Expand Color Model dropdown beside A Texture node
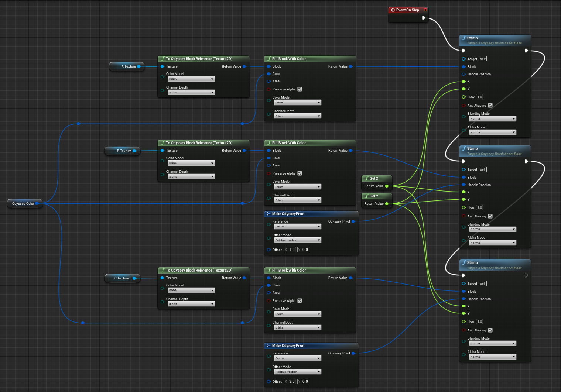 (x=191, y=79)
